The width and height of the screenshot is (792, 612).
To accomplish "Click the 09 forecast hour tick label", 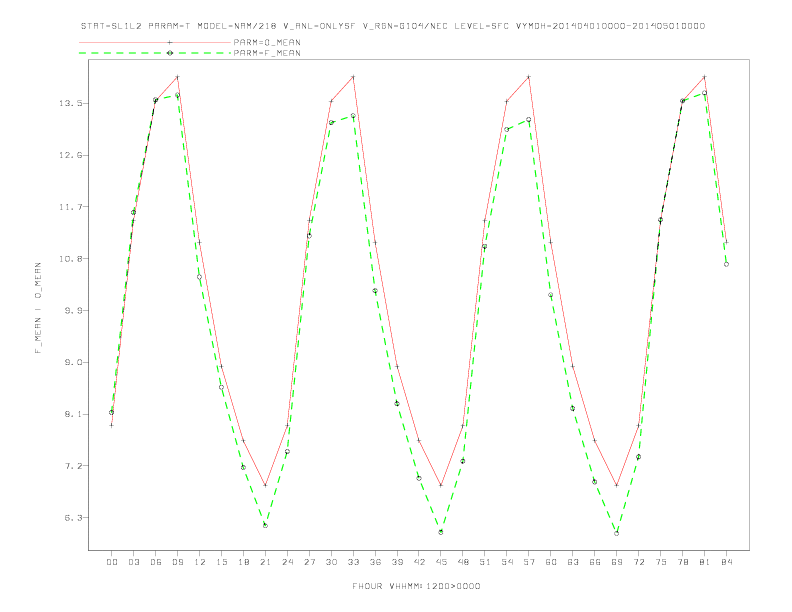I will coord(177,562).
